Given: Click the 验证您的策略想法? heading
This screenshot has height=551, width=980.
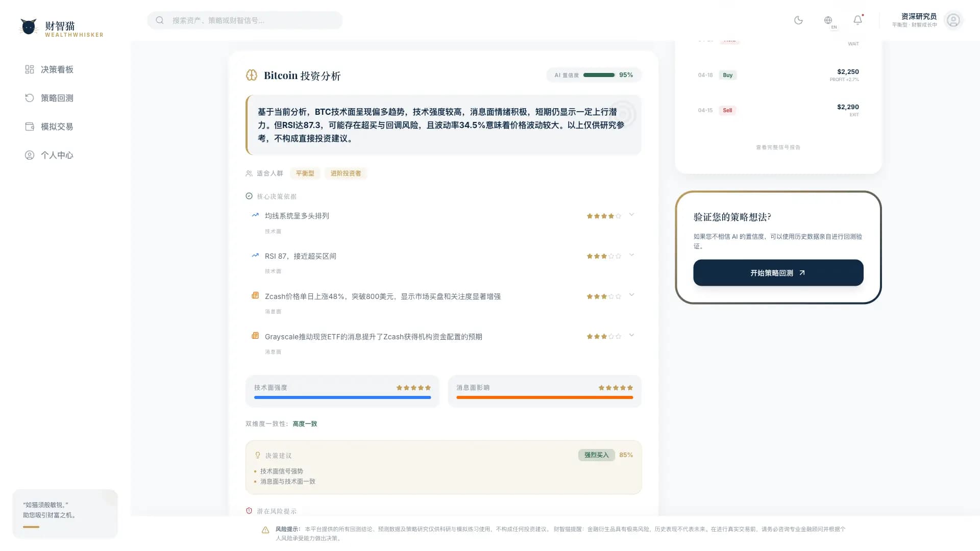Looking at the screenshot, I should tap(732, 217).
